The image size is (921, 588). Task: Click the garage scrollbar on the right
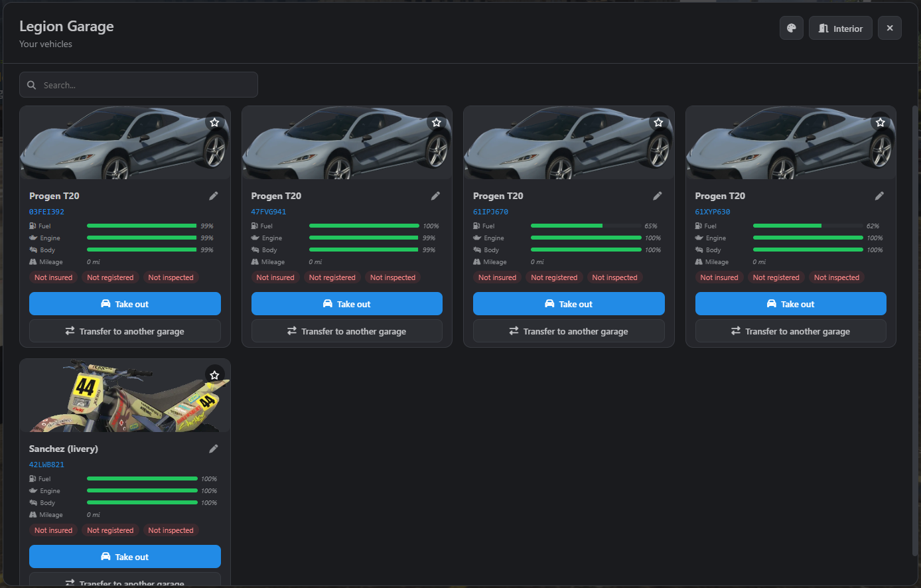click(x=916, y=332)
